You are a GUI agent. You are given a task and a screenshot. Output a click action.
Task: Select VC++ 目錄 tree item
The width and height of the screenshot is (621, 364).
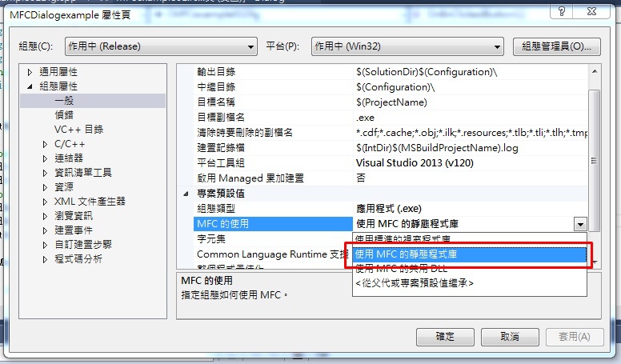(x=78, y=130)
